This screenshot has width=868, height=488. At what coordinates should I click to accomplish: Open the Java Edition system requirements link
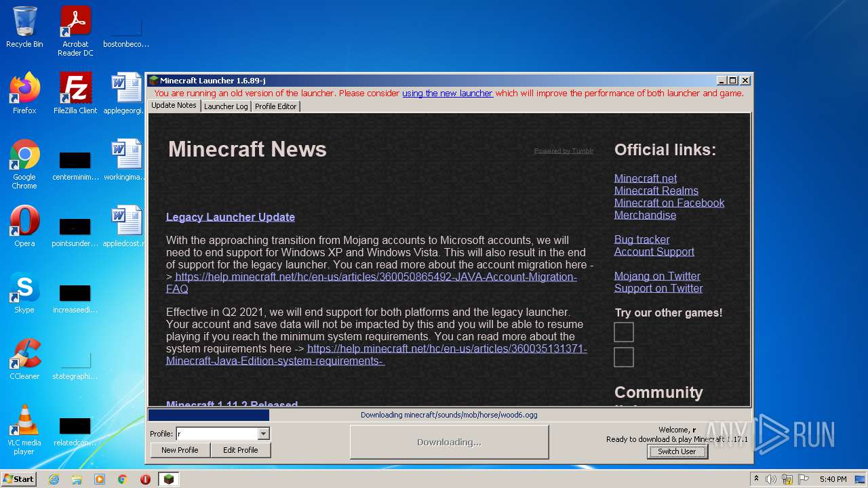pos(376,354)
